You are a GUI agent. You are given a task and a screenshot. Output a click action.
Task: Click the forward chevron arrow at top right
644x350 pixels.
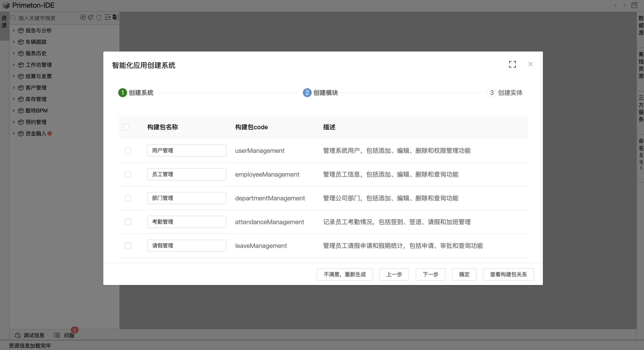(x=625, y=5)
